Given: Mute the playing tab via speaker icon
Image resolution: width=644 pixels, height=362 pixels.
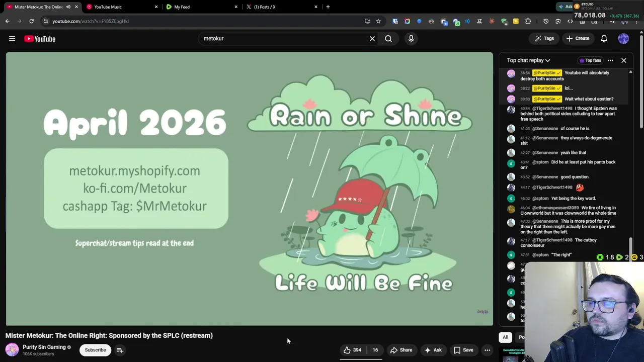Looking at the screenshot, I should 68,7.
